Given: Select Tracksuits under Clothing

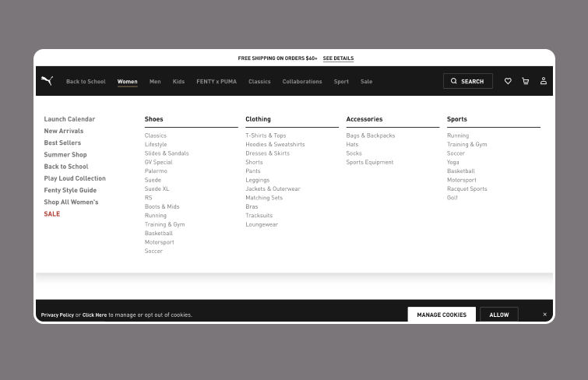Looking at the screenshot, I should pyautogui.click(x=259, y=216).
